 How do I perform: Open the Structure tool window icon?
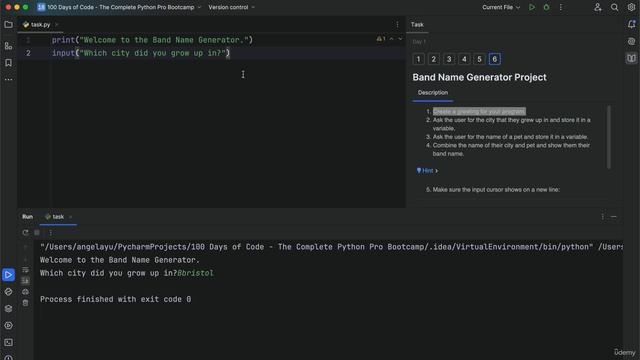pos(8,46)
